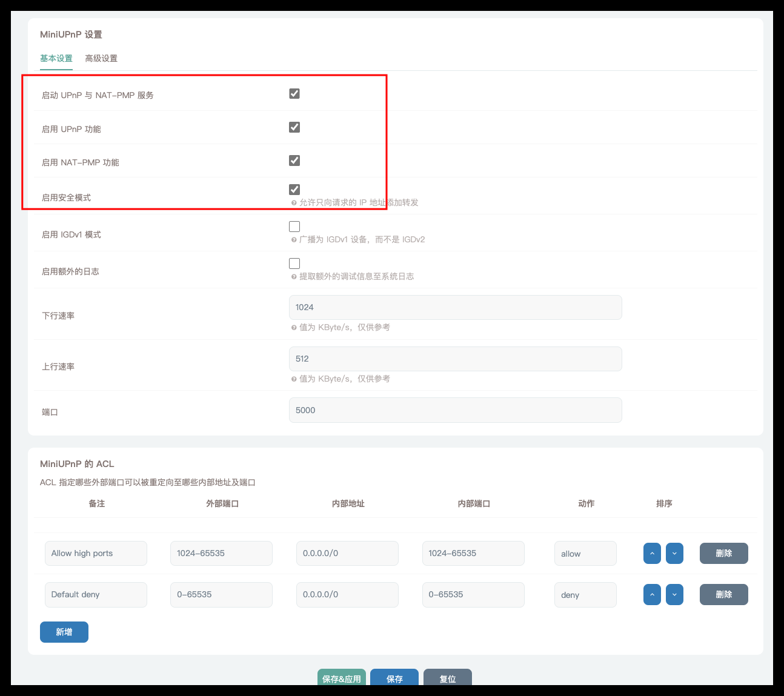
Task: Click help icon beside 额外的日志 description
Action: (x=294, y=277)
